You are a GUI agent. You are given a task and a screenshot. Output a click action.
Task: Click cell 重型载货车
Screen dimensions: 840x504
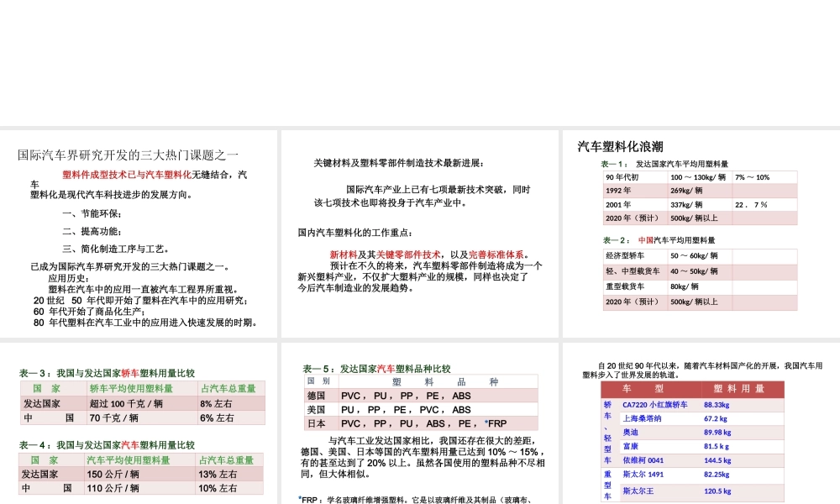point(635,286)
